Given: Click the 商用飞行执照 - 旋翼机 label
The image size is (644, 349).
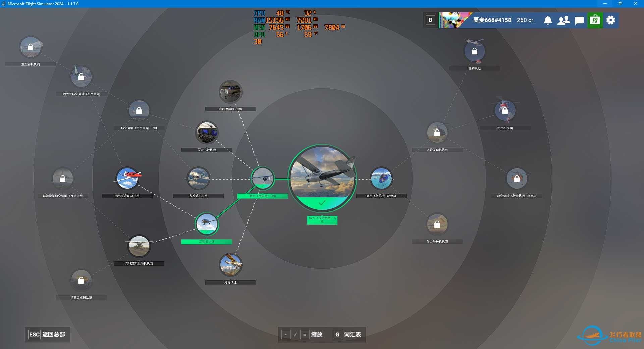Looking at the screenshot, I should 381,196.
